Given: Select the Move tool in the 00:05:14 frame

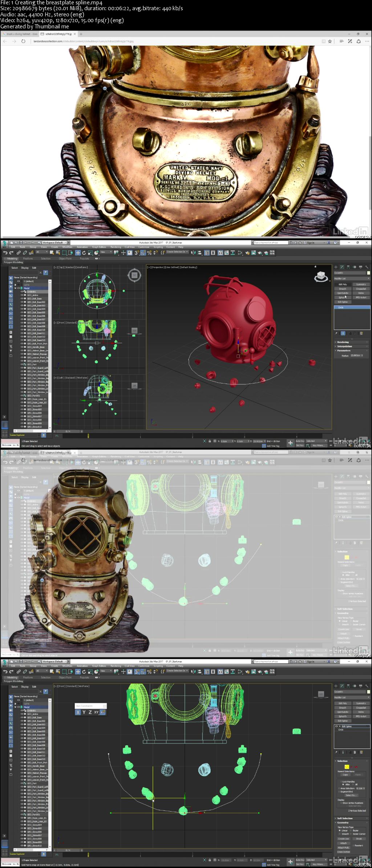Looking at the screenshot, I should click(78, 671).
